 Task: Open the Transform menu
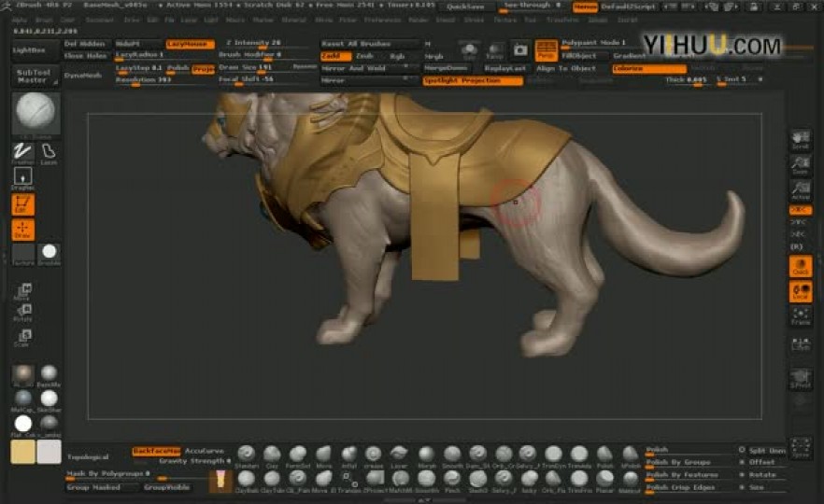pyautogui.click(x=562, y=20)
